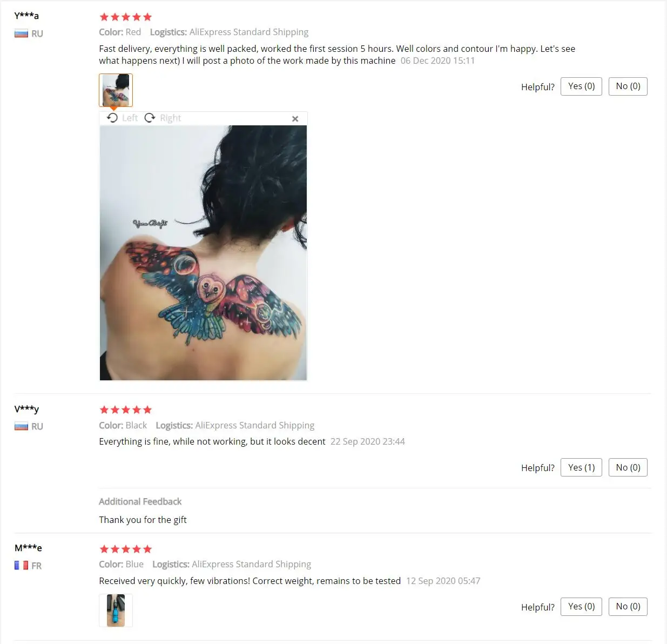Click the Russian flag beside V***y
Viewport: 667px width, 644px height.
click(21, 426)
